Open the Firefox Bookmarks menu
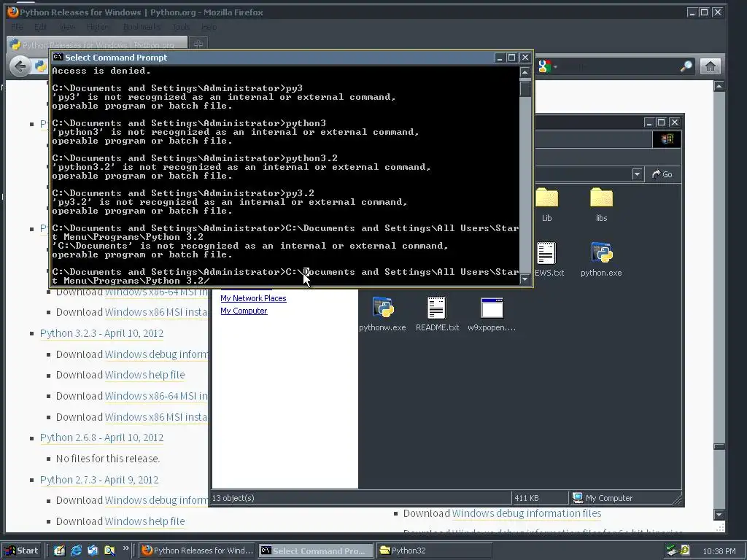The image size is (747, 560). coord(142,27)
